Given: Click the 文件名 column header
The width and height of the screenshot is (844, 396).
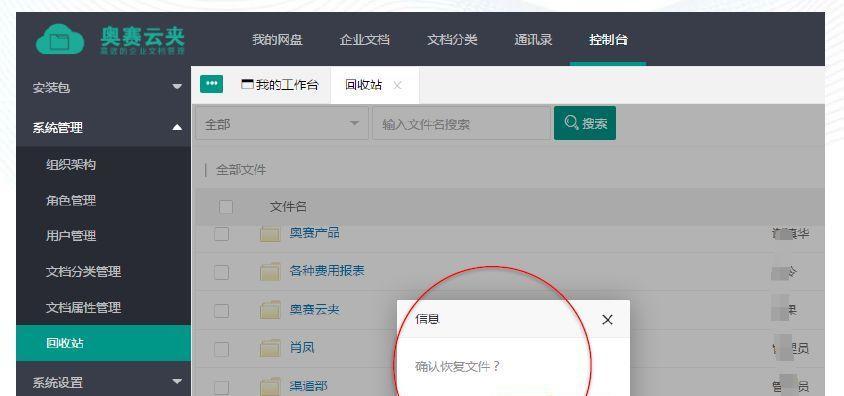Looking at the screenshot, I should coord(288,207).
